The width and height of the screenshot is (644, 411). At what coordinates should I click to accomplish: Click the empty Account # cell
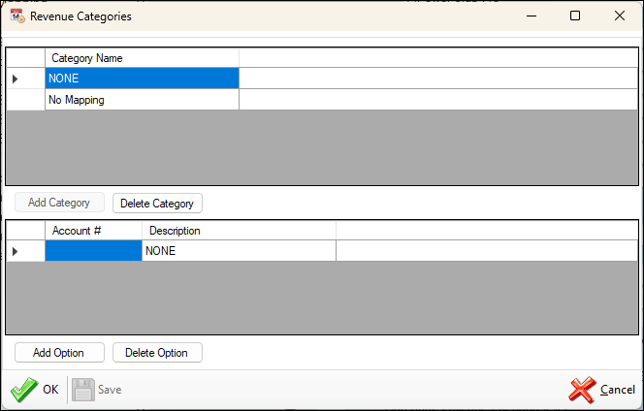click(94, 251)
